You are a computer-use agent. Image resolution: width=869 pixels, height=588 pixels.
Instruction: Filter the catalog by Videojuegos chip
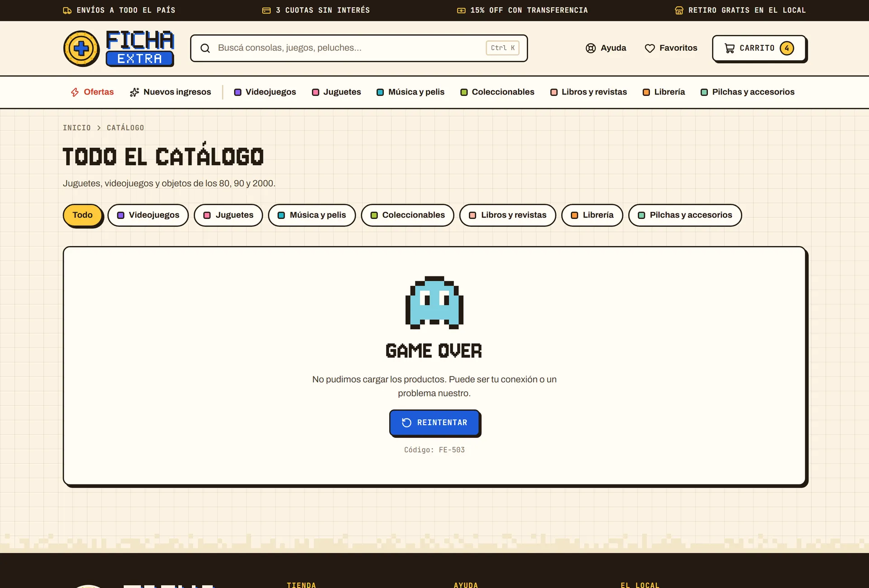coord(148,215)
